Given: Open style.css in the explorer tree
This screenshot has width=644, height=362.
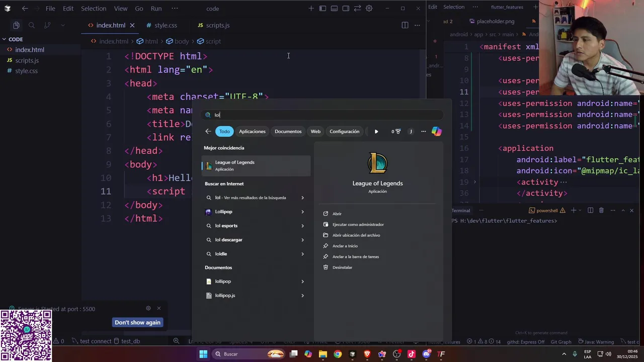Looking at the screenshot, I should click(26, 71).
